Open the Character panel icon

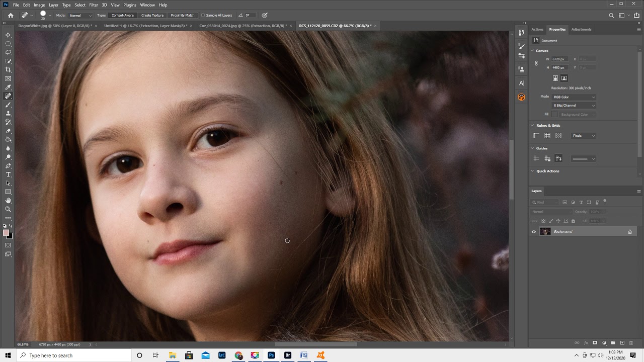click(521, 83)
